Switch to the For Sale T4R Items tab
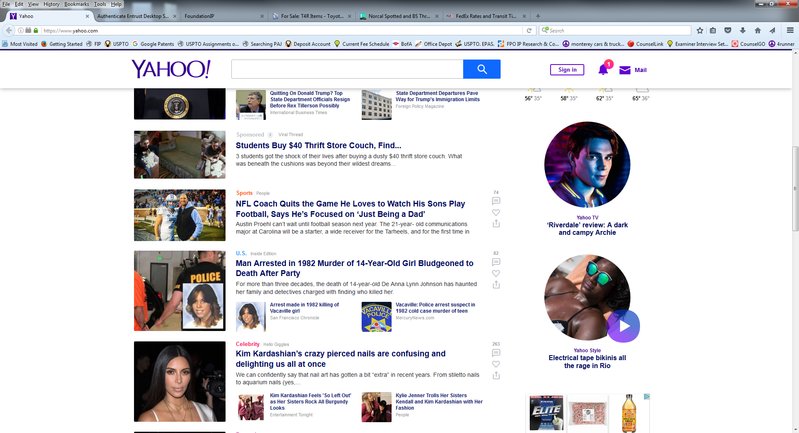Image resolution: width=799 pixels, height=433 pixels. point(312,16)
